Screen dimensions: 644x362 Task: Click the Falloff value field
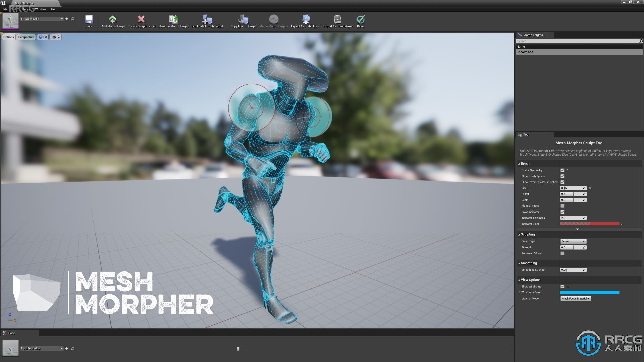[573, 194]
